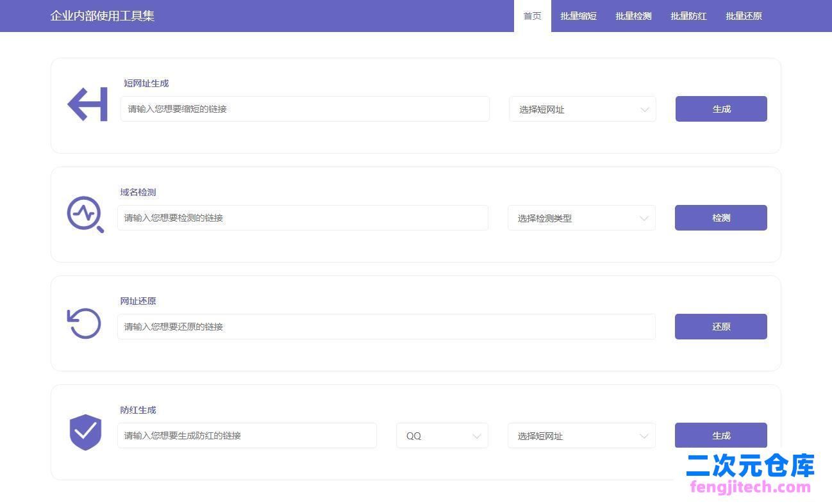Click the 生成 button in 防红生成 card
The image size is (832, 504).
point(721,435)
